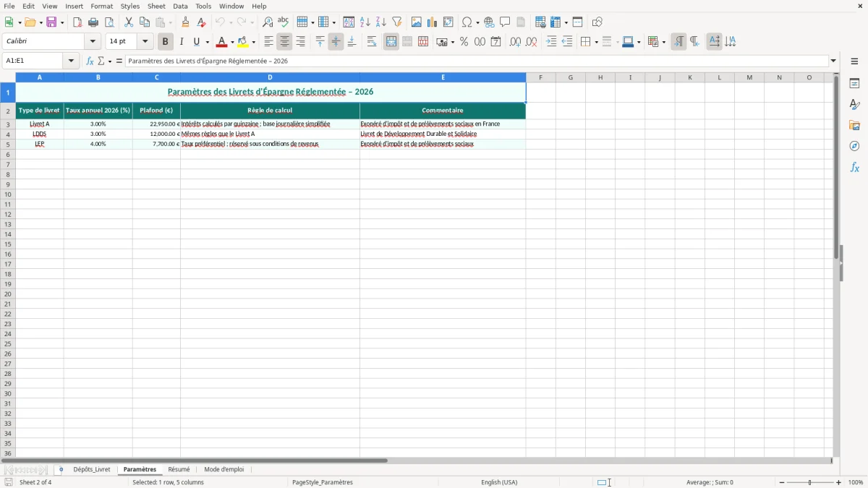Open the Data menu

click(x=180, y=6)
